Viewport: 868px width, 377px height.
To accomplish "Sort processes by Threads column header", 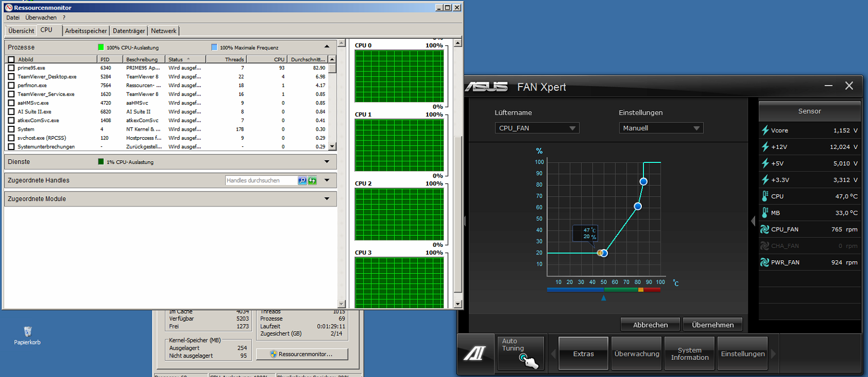I will coord(225,59).
